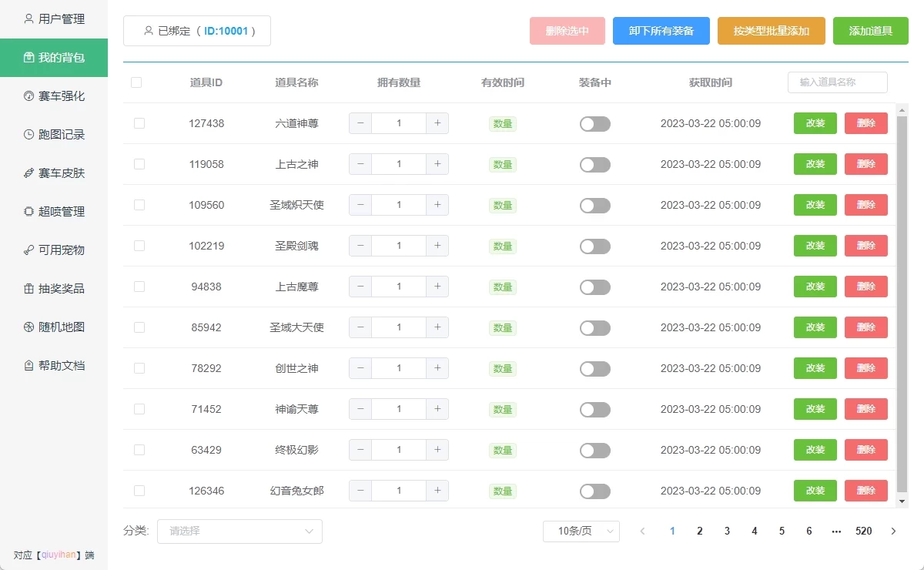Image resolution: width=924 pixels, height=570 pixels.
Task: Click the user icon beside 用户管理
Action: tap(28, 18)
